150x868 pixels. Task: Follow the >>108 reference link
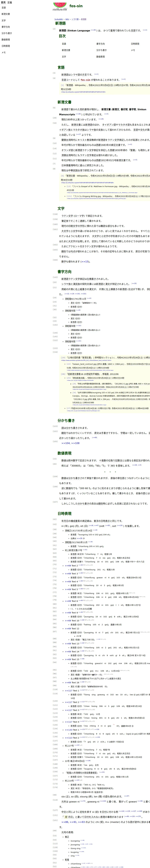click(75, 443)
